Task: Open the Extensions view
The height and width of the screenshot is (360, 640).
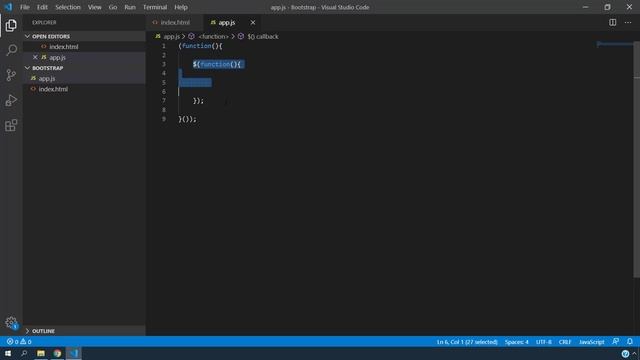Action: coord(11,125)
